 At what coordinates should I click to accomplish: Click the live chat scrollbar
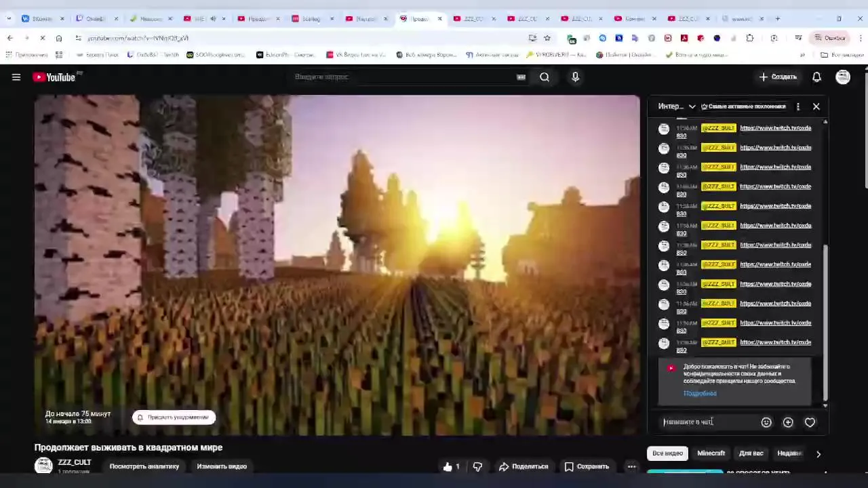click(x=825, y=322)
